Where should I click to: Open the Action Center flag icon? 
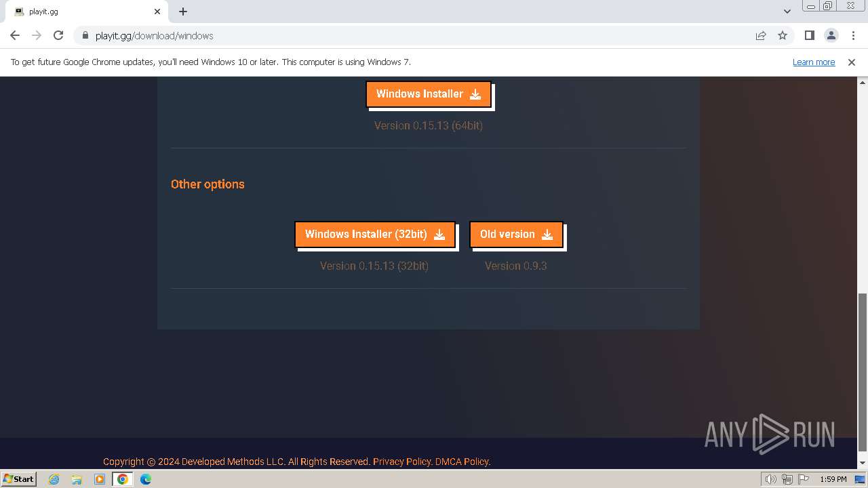click(x=804, y=479)
